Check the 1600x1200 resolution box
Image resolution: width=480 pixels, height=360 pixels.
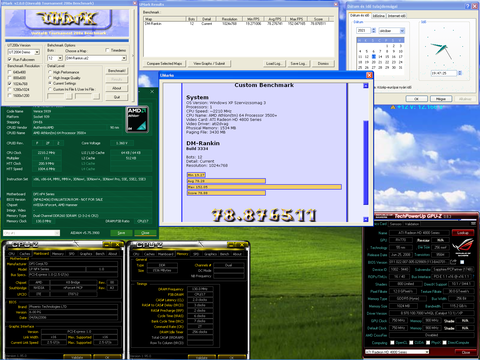point(10,95)
